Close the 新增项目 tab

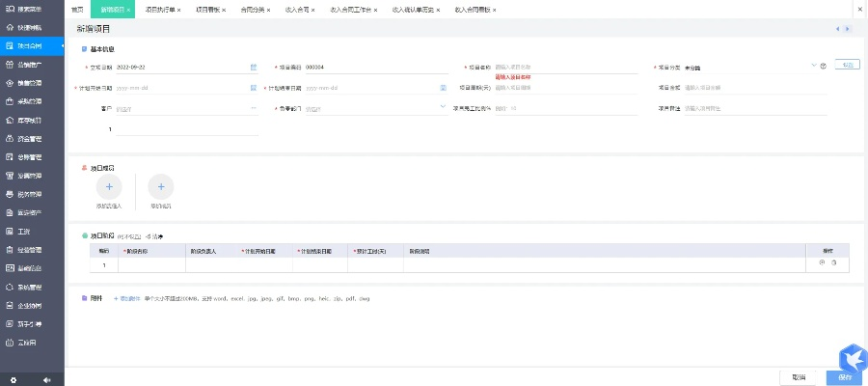point(128,10)
